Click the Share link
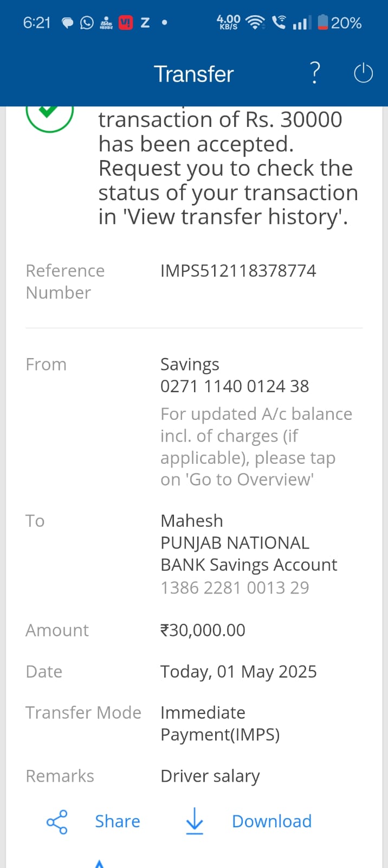The height and width of the screenshot is (868, 388). click(x=118, y=821)
